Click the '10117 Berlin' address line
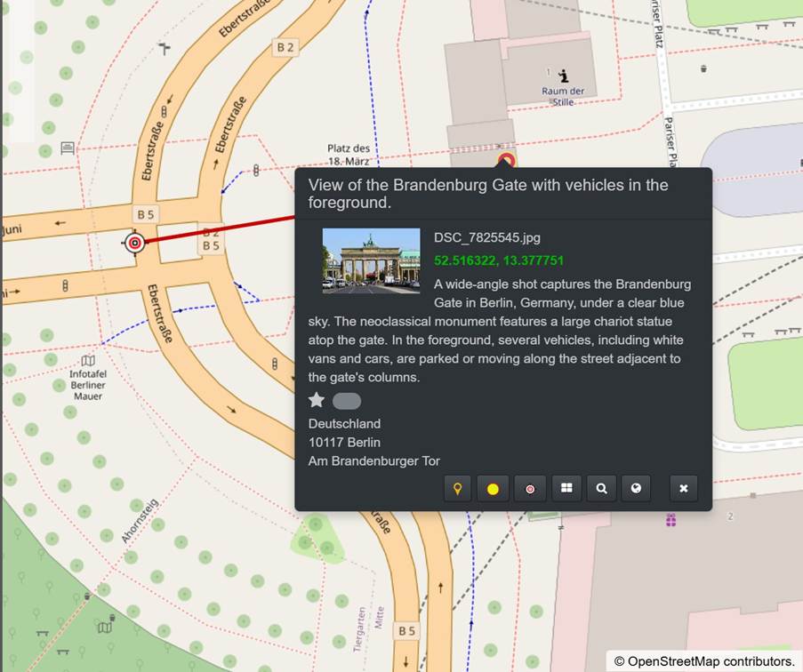 tap(344, 442)
